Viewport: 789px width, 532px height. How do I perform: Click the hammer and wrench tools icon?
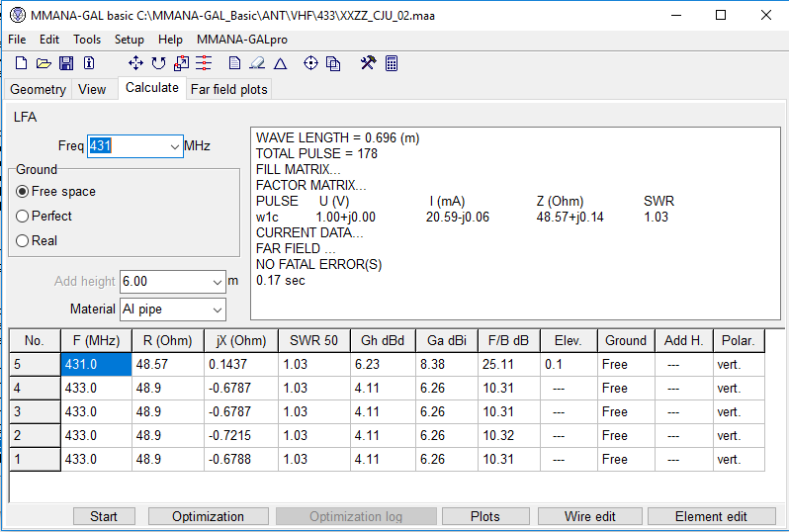tap(368, 63)
